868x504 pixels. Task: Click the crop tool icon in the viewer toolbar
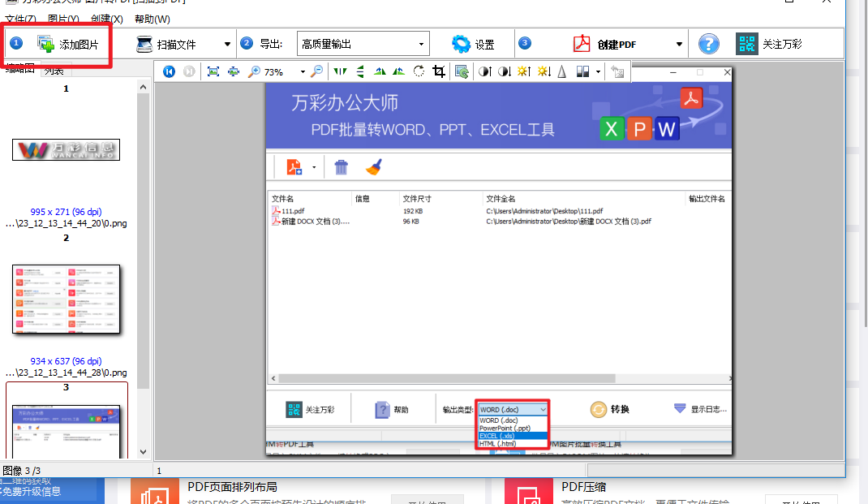pos(438,71)
